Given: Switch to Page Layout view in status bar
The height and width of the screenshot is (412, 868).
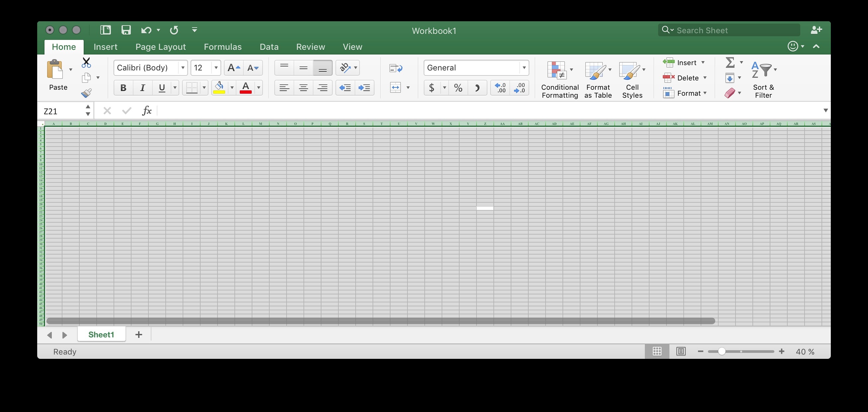Looking at the screenshot, I should (x=681, y=351).
